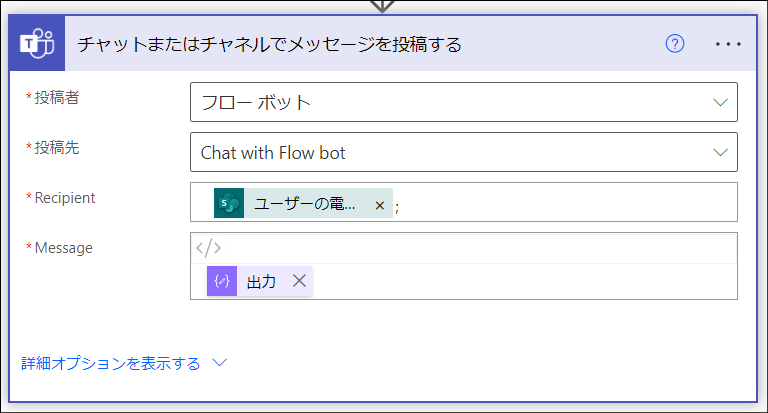
Task: Open the 投稿者 dropdown showing フロー ボット
Action: 463,102
